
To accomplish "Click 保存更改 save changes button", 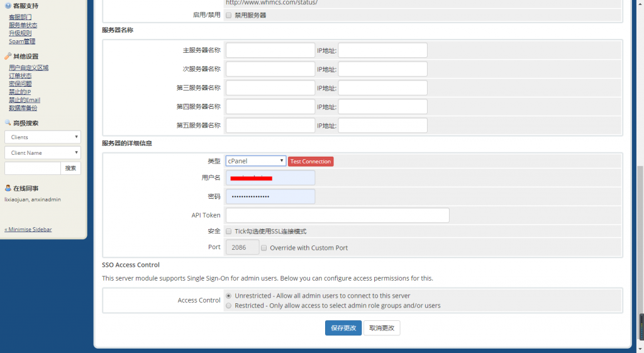I will [343, 328].
